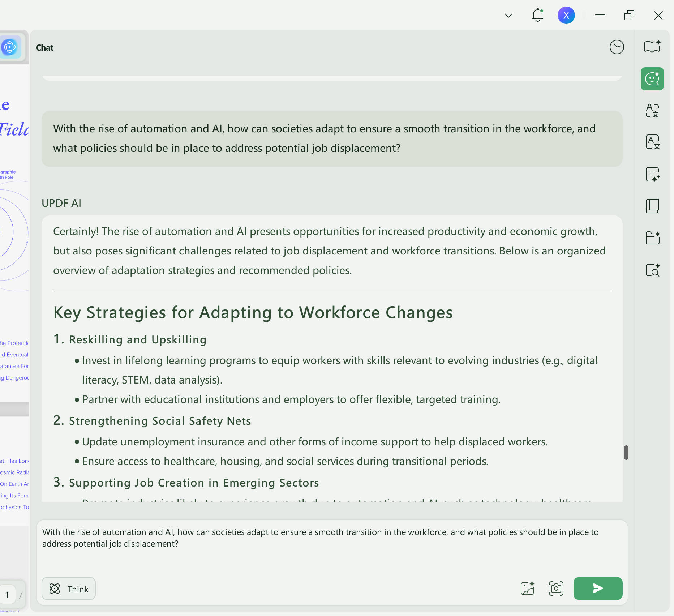Click the 'Strengthening Social Safety Nets' heading

[160, 421]
